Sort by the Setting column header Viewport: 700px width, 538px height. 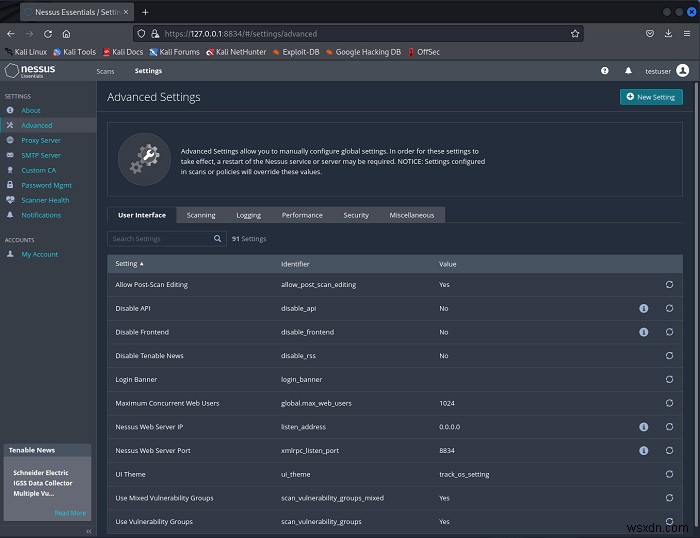129,263
